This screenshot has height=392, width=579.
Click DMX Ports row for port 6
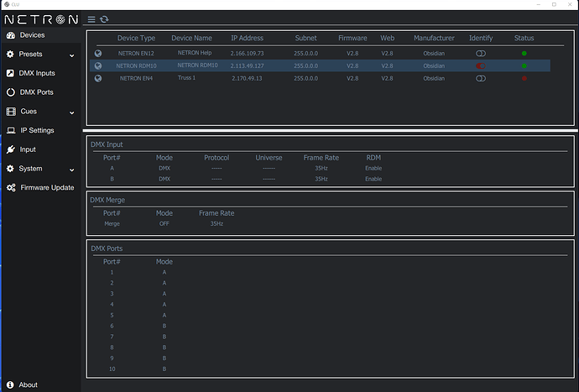pos(138,326)
